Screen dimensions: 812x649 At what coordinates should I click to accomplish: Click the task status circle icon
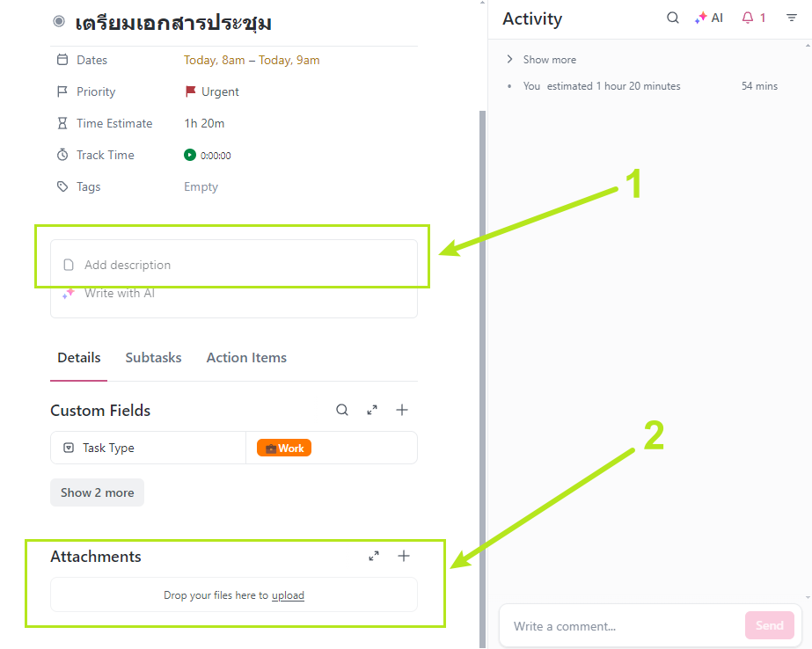point(59,21)
